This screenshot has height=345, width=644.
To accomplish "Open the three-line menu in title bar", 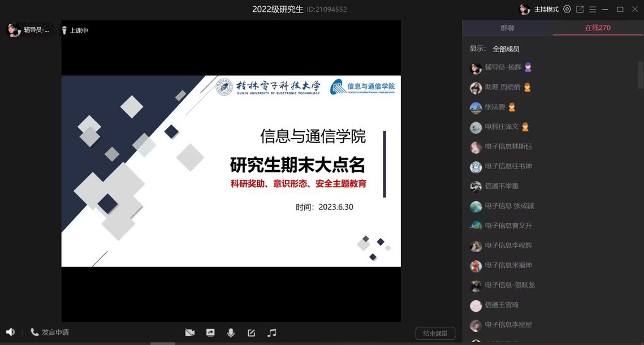I will [593, 9].
